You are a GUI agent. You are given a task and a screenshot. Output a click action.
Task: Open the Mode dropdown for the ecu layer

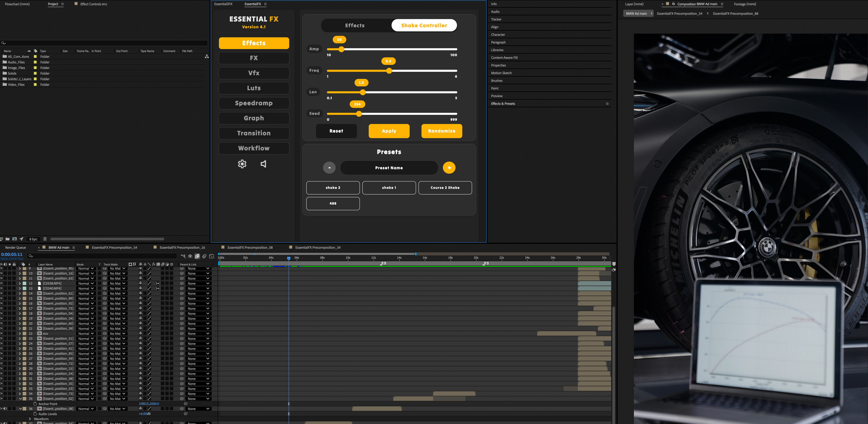pyautogui.click(x=86, y=333)
